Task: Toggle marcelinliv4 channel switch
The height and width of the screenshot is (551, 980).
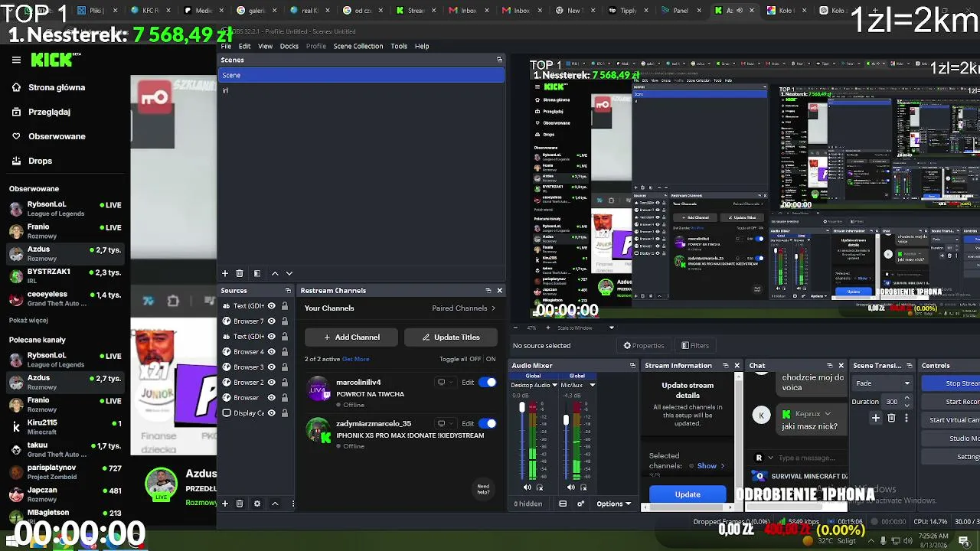Action: pyautogui.click(x=487, y=383)
